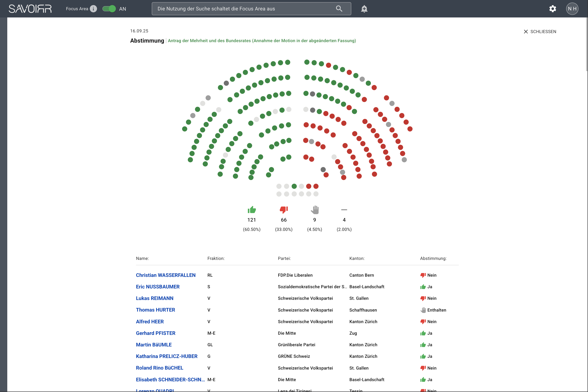Open the NH user avatar menu

(572, 9)
